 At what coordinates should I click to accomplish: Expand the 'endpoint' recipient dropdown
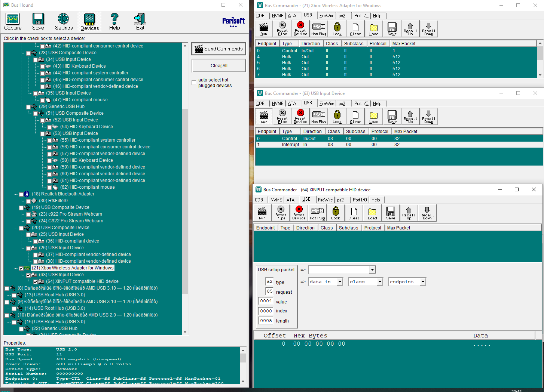pos(423,282)
